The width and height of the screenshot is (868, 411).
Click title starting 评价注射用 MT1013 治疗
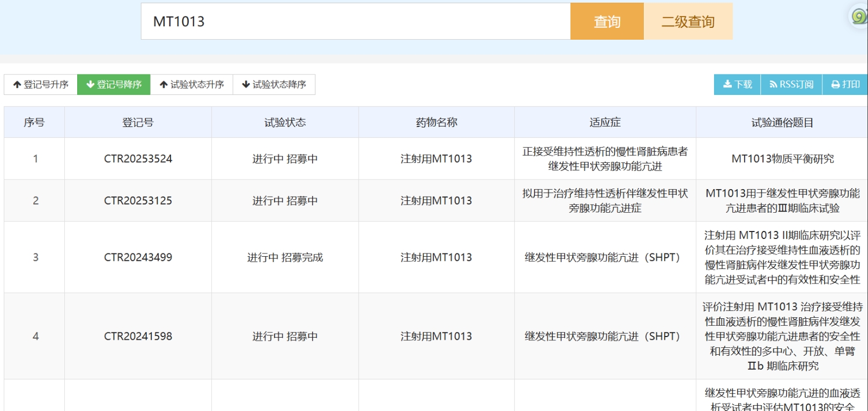point(783,337)
